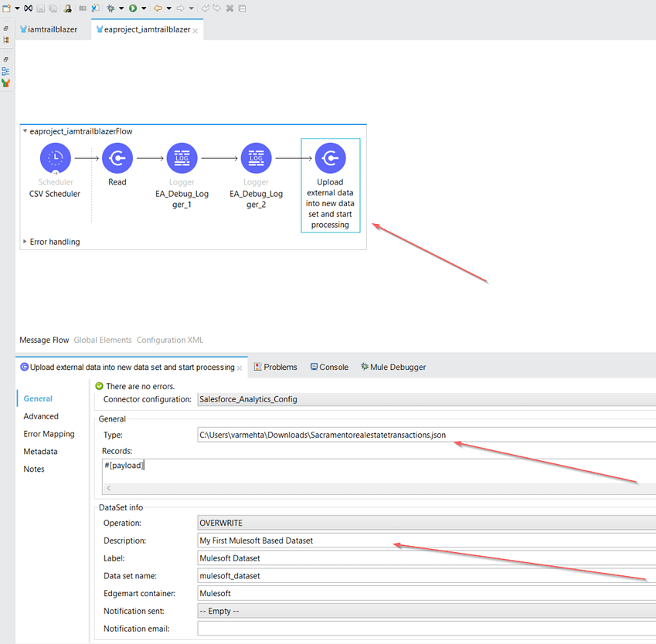Click the 'There are no errors.' status text
The width and height of the screenshot is (656, 644).
click(141, 386)
